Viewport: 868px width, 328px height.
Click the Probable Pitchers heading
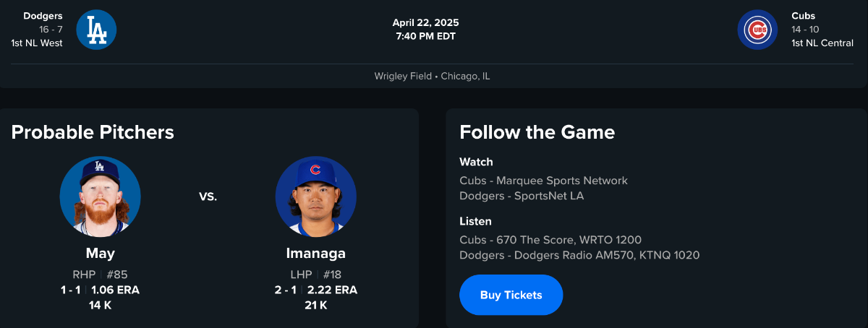[x=93, y=132]
